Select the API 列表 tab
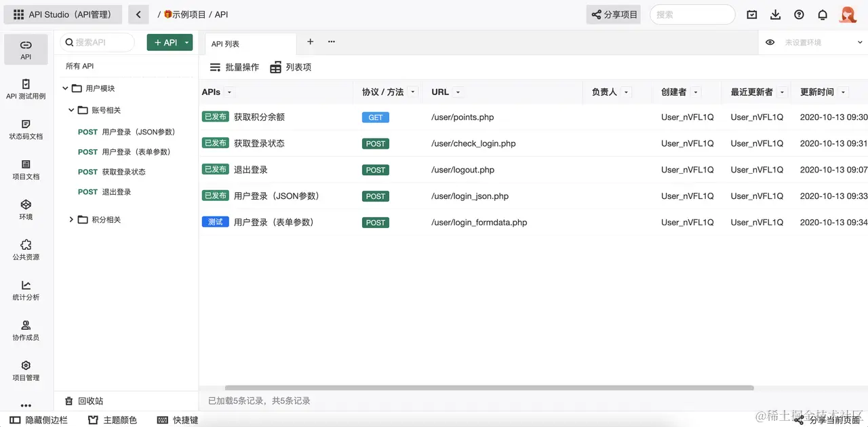The width and height of the screenshot is (868, 427). [250, 44]
